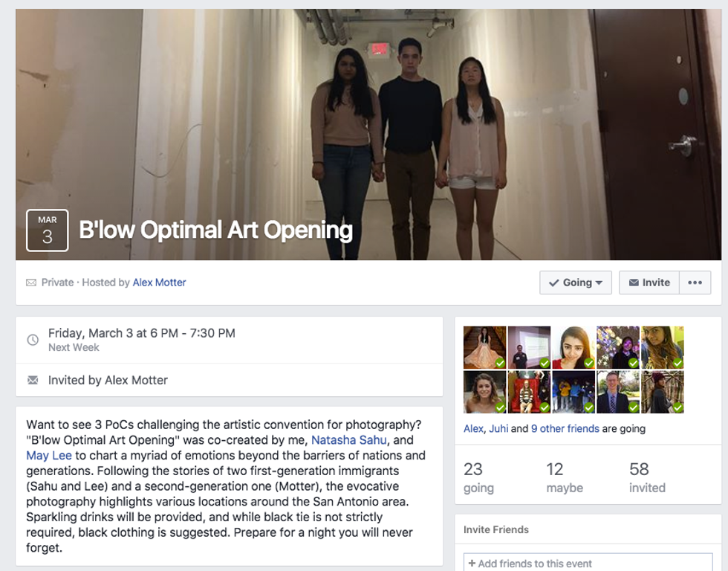Click the Add friends to this event field
728x571 pixels.
(x=588, y=562)
